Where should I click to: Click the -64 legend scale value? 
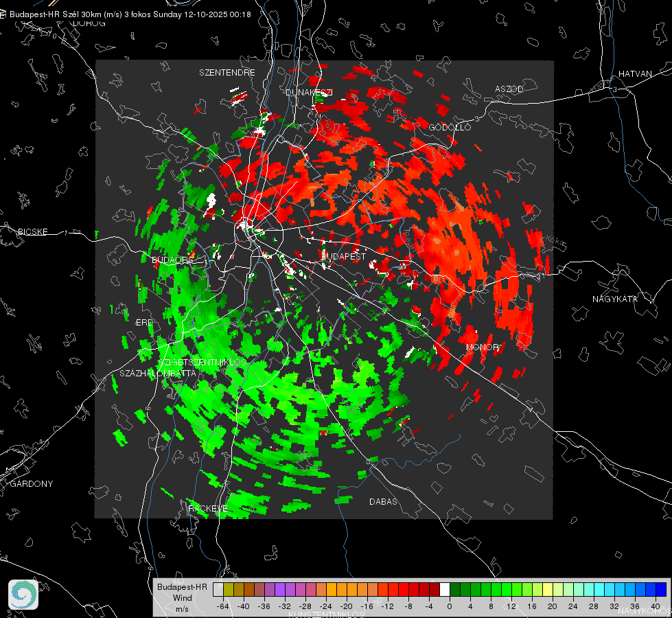(x=223, y=606)
